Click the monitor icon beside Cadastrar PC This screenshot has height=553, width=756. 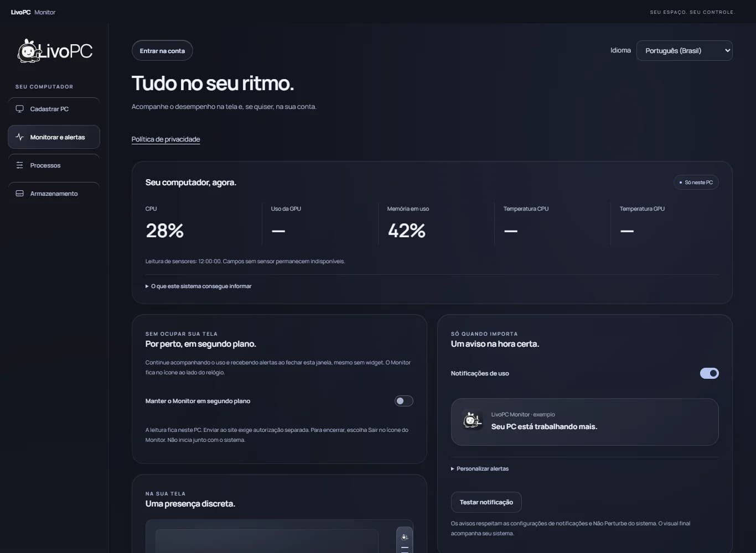20,109
